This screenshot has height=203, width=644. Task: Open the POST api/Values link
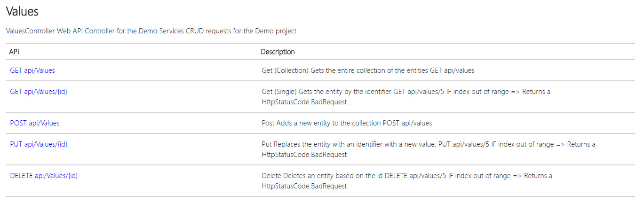pyautogui.click(x=35, y=123)
